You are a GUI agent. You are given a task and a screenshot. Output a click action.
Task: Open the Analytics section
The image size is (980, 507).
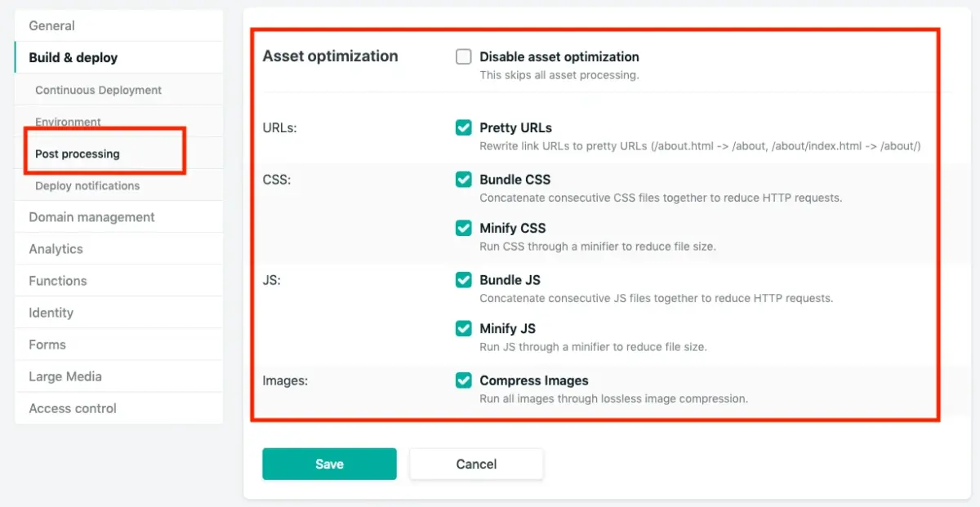(x=57, y=249)
